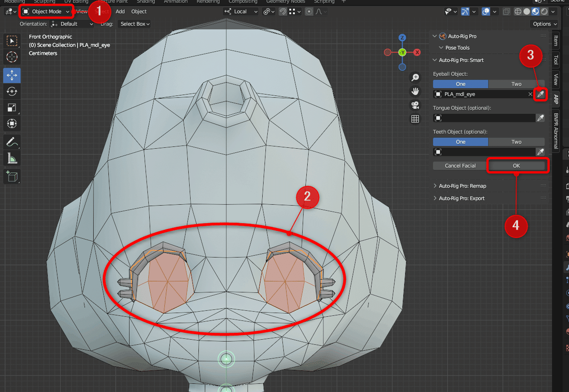The width and height of the screenshot is (569, 392).
Task: Click the Tongue Object eyedropper icon
Action: point(540,118)
